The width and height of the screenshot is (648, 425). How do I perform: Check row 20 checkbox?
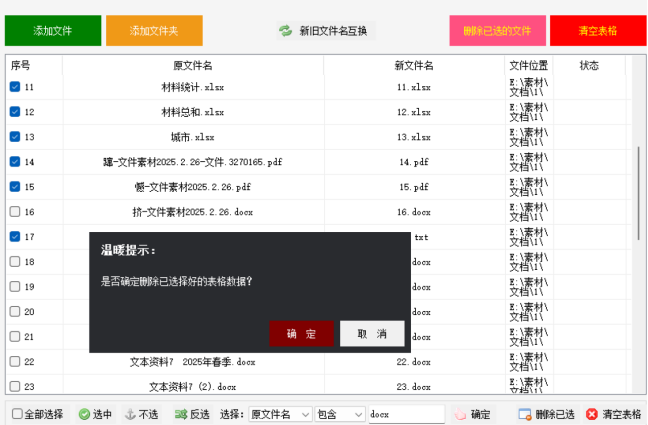(15, 311)
